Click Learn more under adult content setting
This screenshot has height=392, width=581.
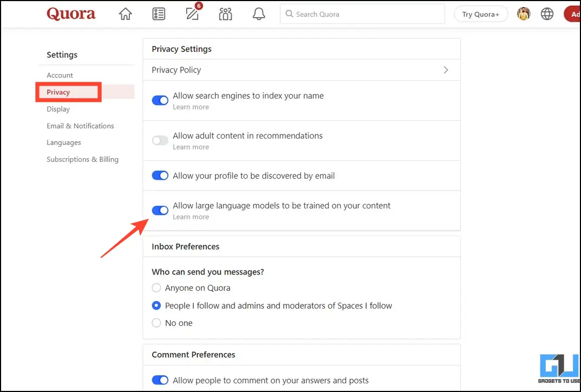(x=191, y=147)
